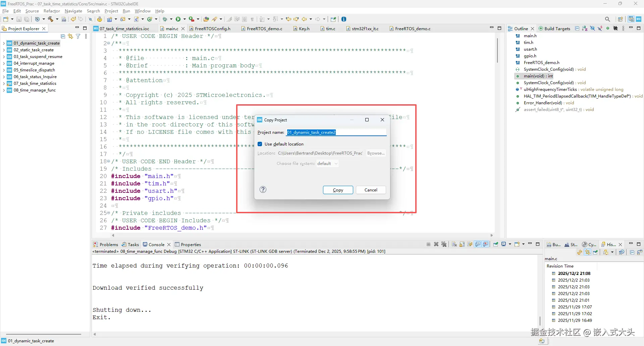Switch to the C/C++ perspective icon
The width and height of the screenshot is (644, 346).
[x=631, y=19]
